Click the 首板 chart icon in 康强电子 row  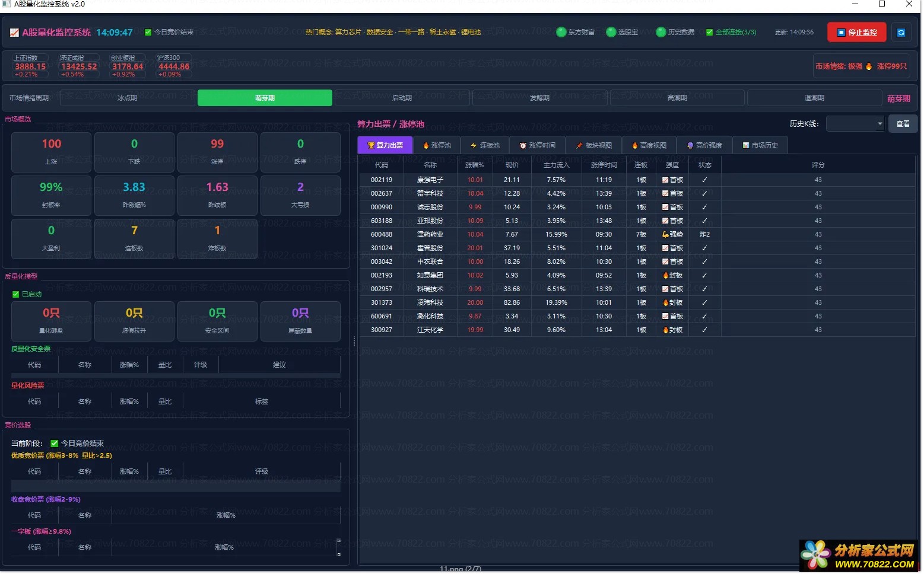click(x=665, y=180)
